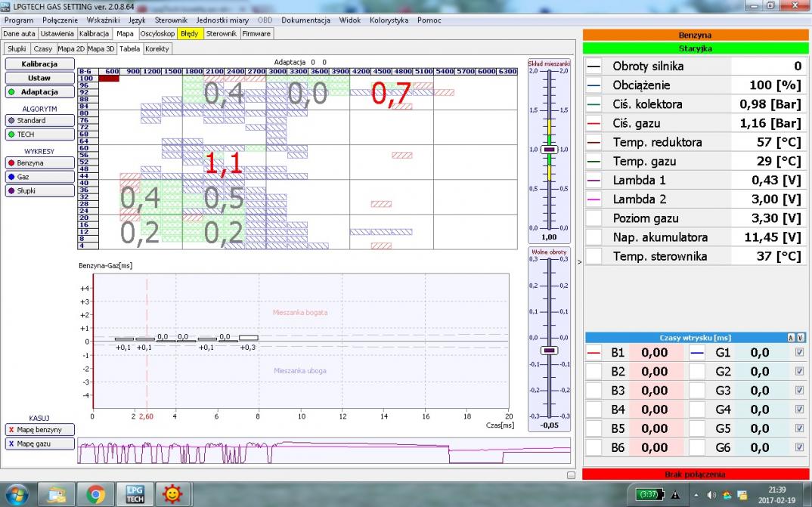Click the empty line indicator beside Temp. sterownika
812x507 pixels.
(594, 256)
